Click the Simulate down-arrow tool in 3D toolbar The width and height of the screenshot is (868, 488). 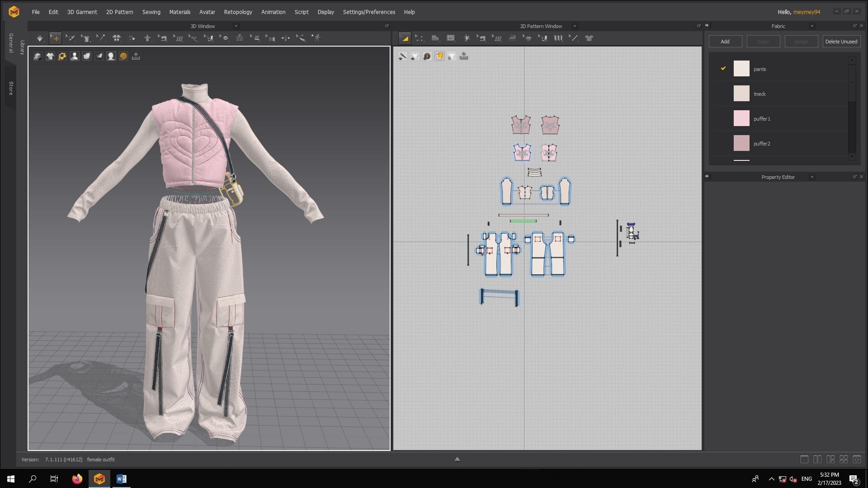[40, 38]
